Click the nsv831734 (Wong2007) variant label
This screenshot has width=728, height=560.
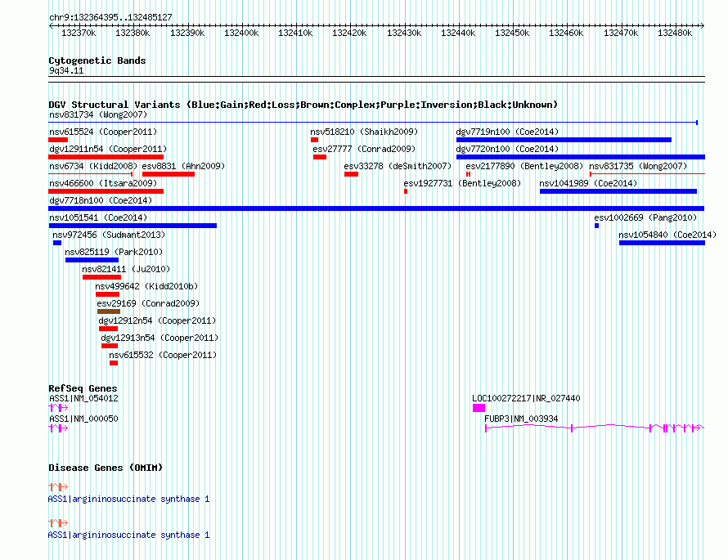(98, 114)
